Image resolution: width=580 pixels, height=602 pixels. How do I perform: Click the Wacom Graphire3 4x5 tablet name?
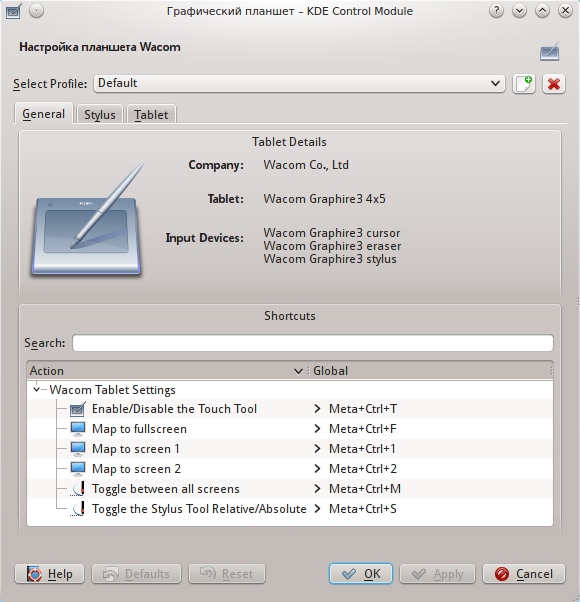(x=324, y=199)
